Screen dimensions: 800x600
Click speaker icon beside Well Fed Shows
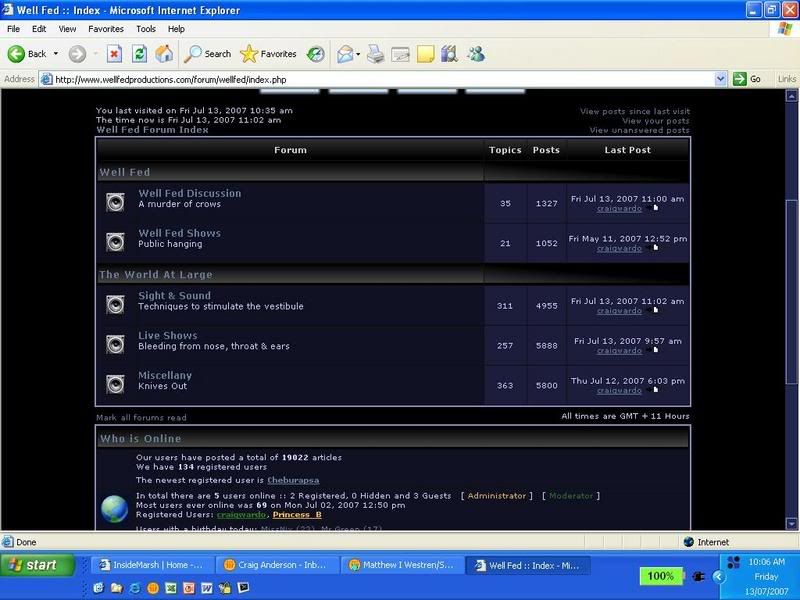point(115,242)
